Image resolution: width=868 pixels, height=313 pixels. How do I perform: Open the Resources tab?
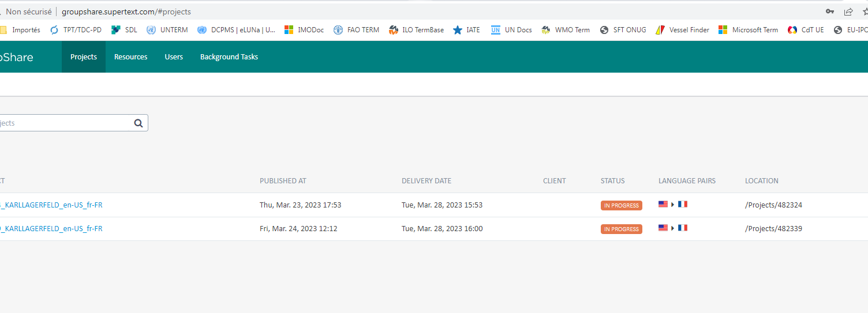coord(131,57)
